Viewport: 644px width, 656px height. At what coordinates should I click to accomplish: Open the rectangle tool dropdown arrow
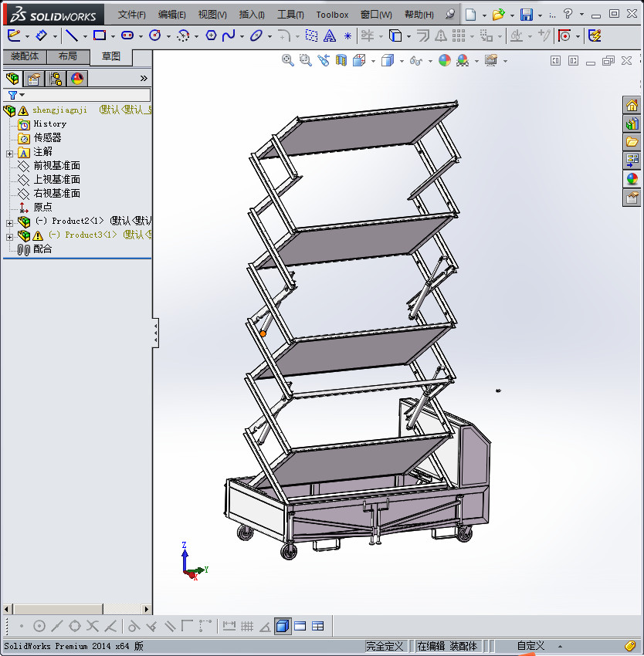coord(113,36)
